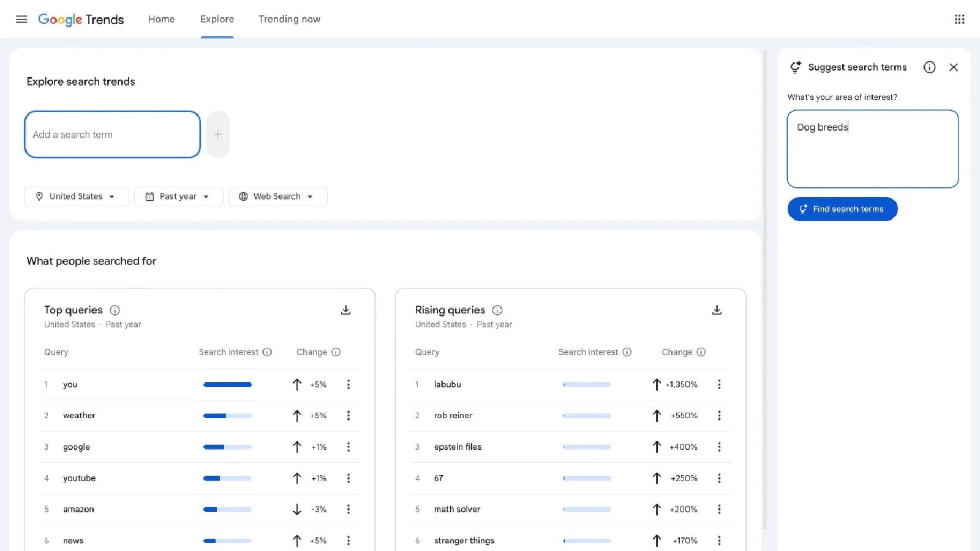The height and width of the screenshot is (551, 980).
Task: Download the Rising queries data
Action: coord(717,310)
